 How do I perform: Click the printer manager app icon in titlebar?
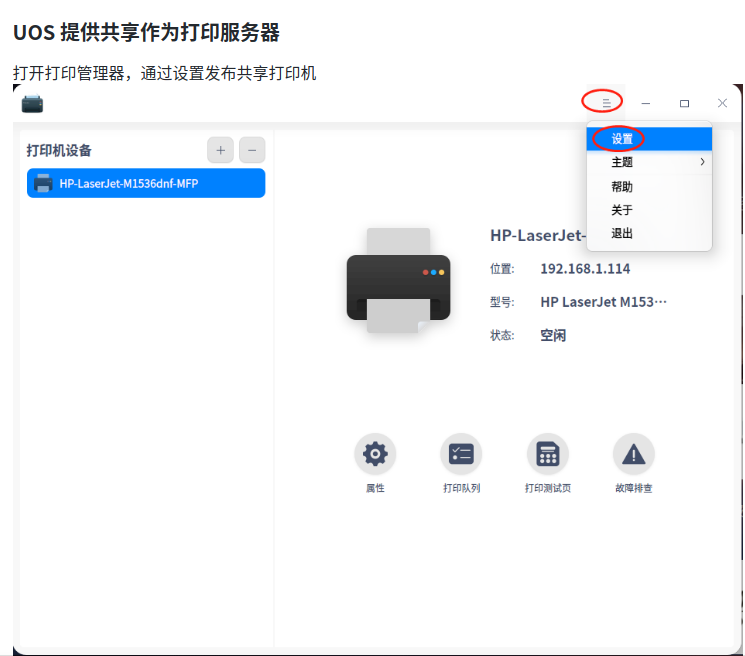click(x=32, y=104)
